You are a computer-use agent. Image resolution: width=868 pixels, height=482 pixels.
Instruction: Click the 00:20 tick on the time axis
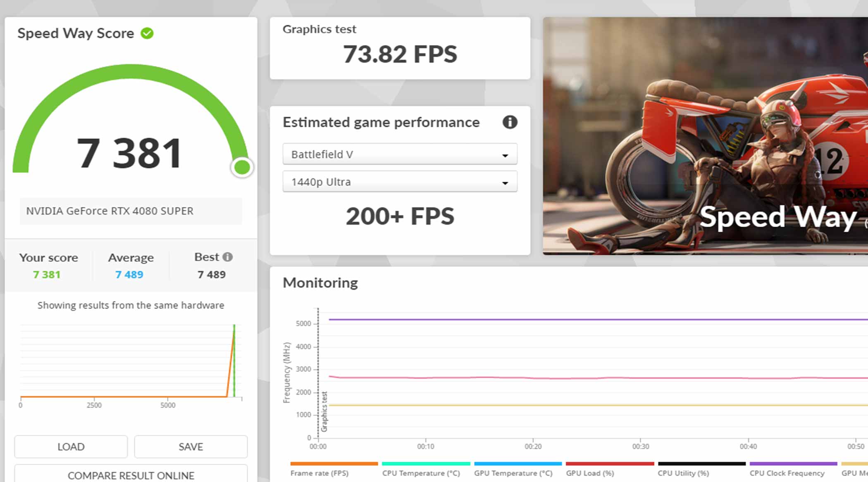[533, 446]
